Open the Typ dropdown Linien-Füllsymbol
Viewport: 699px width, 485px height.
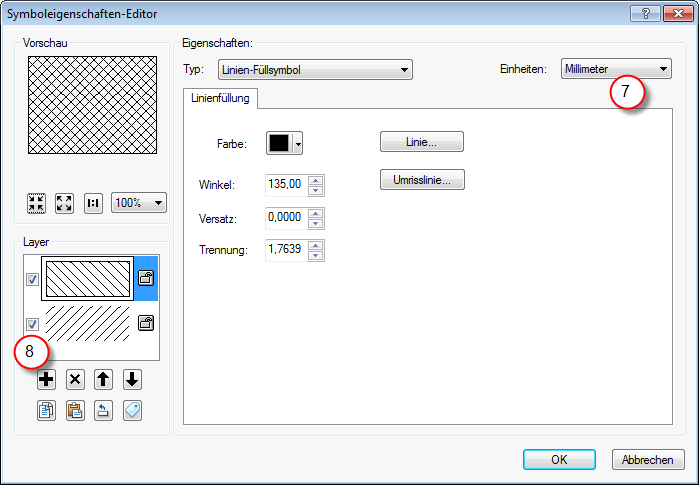pos(314,70)
